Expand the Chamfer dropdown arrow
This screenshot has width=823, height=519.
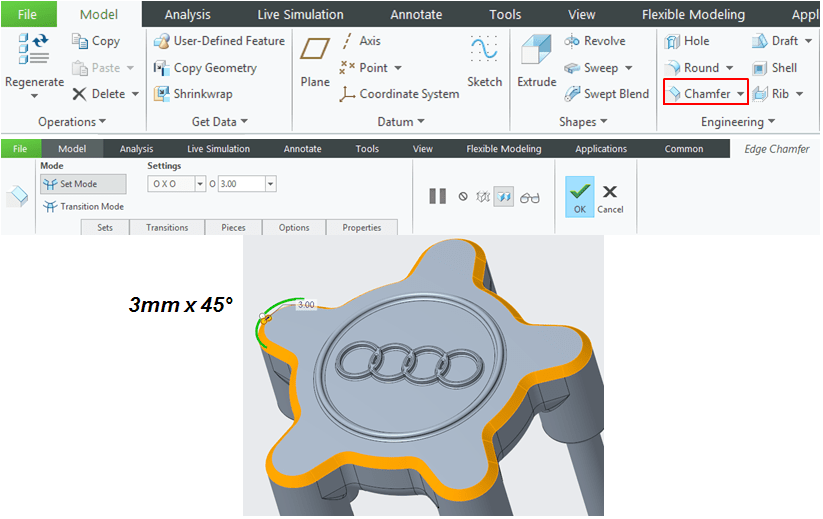pyautogui.click(x=740, y=94)
